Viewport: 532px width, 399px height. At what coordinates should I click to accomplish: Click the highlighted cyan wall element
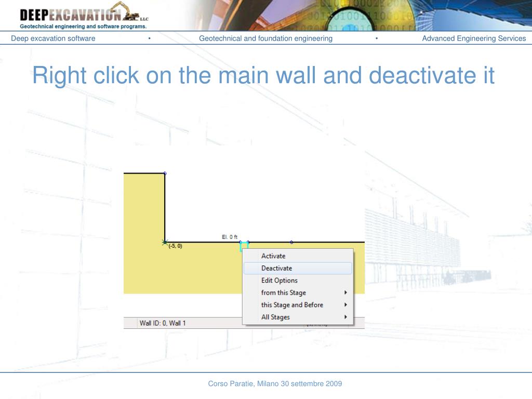click(x=244, y=246)
